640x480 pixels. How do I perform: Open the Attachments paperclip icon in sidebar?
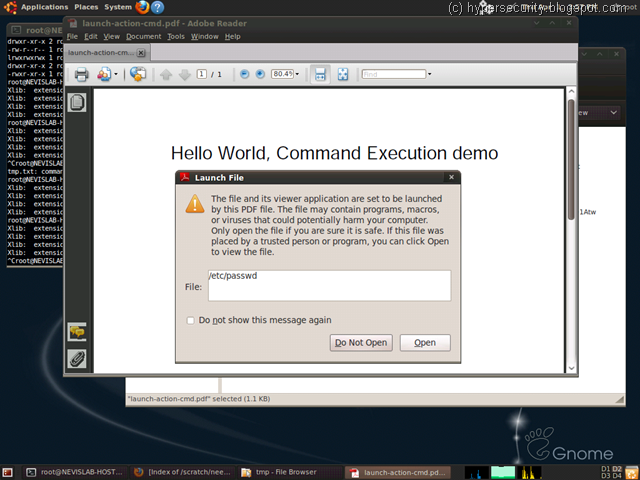pos(77,359)
